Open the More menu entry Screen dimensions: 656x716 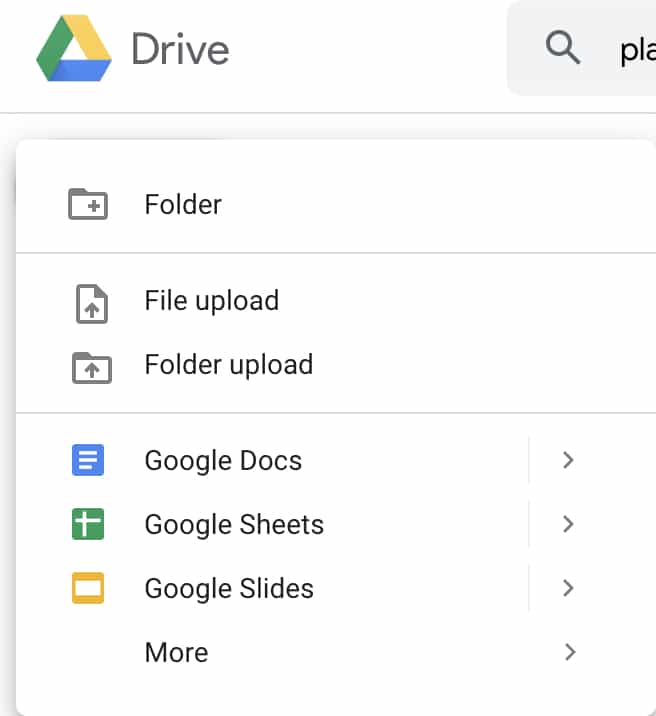pyautogui.click(x=336, y=652)
